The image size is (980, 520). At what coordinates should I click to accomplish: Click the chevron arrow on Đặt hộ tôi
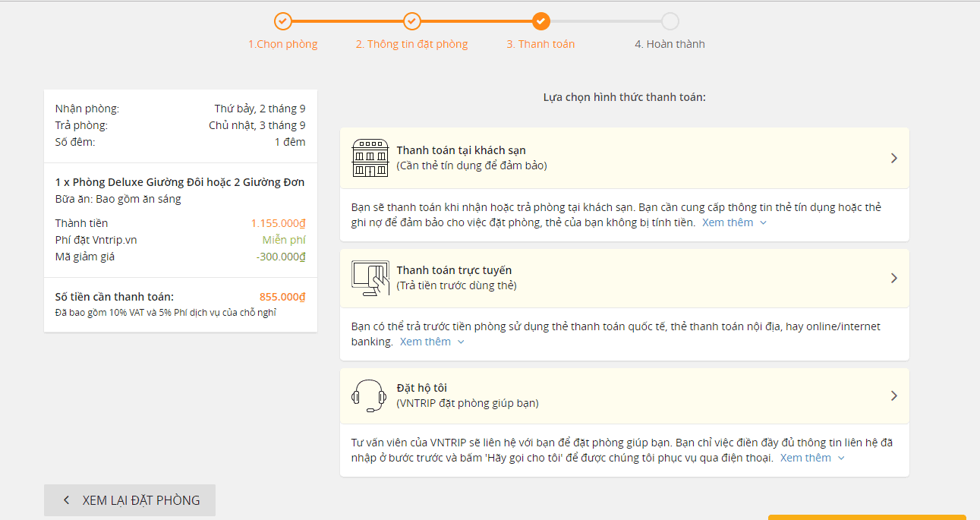click(x=894, y=396)
